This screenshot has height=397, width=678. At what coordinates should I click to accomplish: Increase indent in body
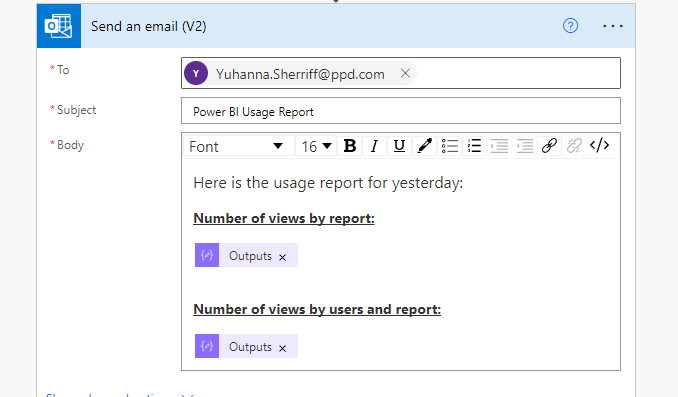499,146
